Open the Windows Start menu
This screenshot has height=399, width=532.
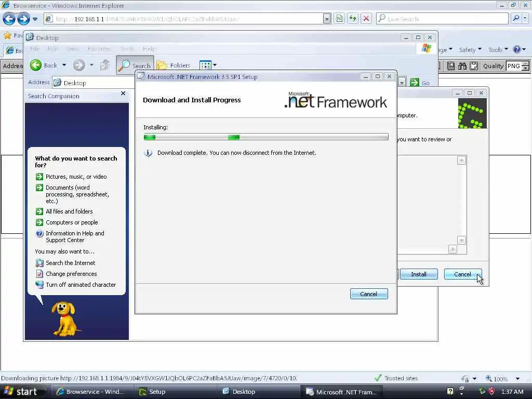(22, 392)
